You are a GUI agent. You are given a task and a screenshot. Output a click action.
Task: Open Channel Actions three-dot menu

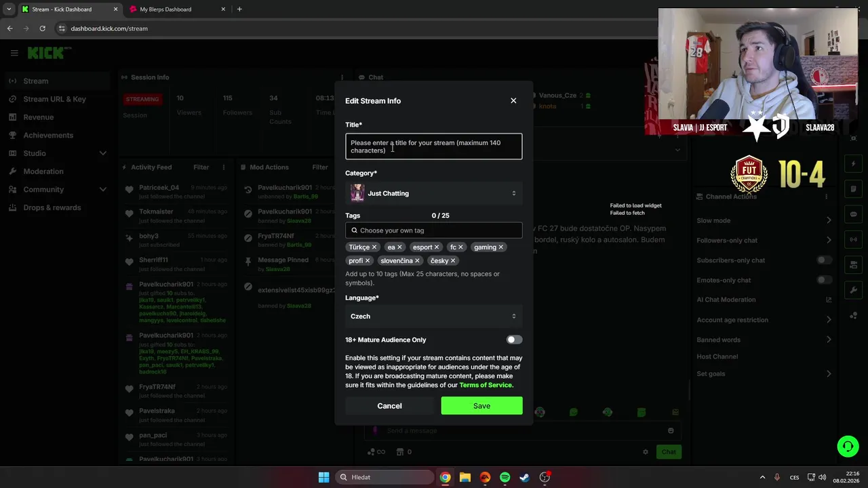coord(826,197)
